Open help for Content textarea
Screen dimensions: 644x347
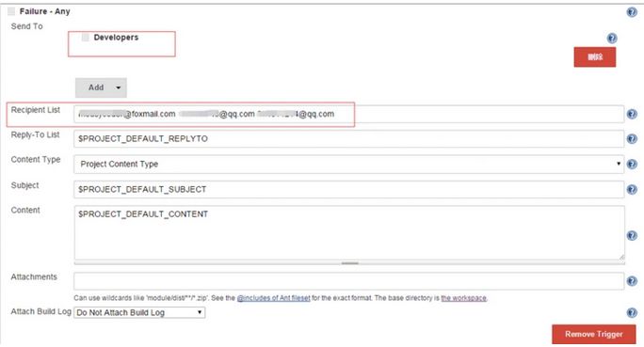(632, 235)
